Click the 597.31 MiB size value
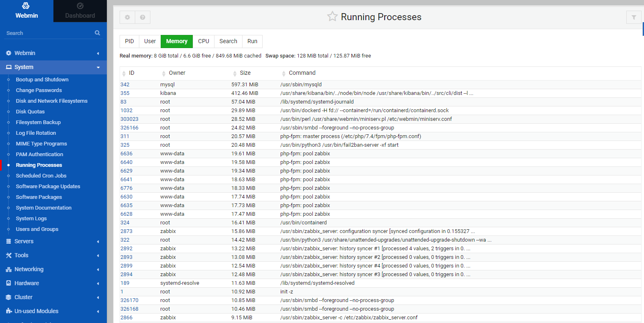The image size is (644, 323). coord(245,84)
